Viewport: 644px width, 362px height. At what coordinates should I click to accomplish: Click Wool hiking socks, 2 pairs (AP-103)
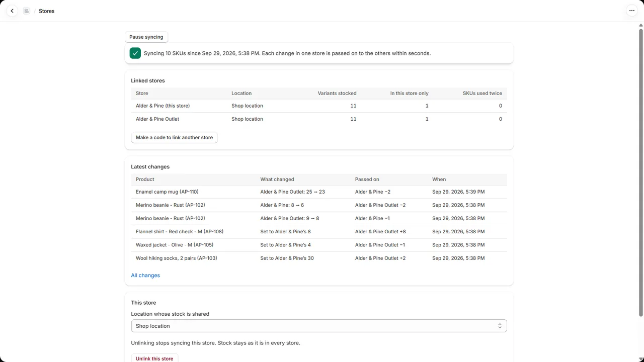click(177, 258)
